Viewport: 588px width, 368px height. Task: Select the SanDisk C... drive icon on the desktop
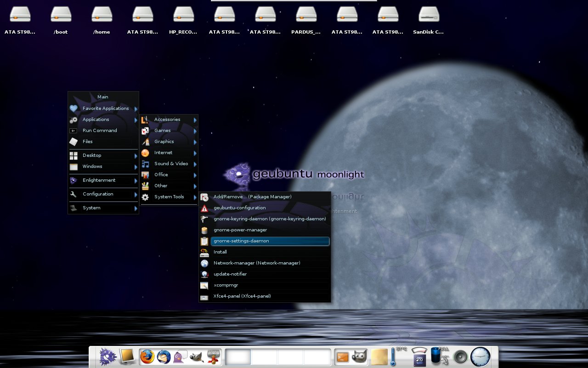(x=429, y=14)
